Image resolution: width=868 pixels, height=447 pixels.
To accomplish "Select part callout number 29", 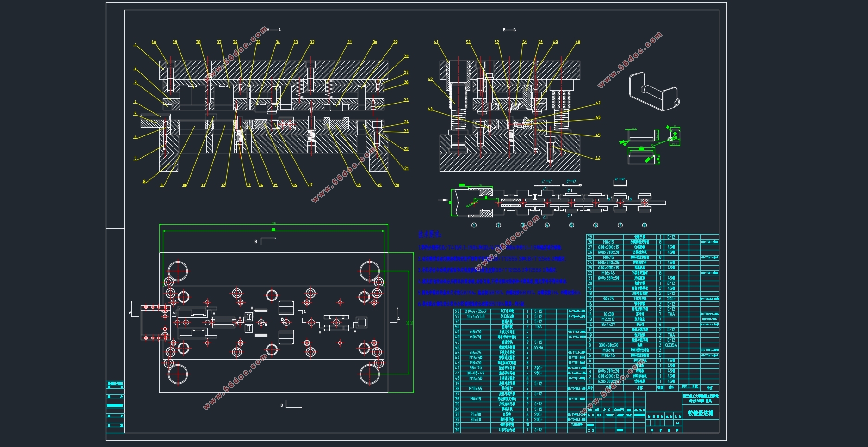I will pyautogui.click(x=395, y=42).
